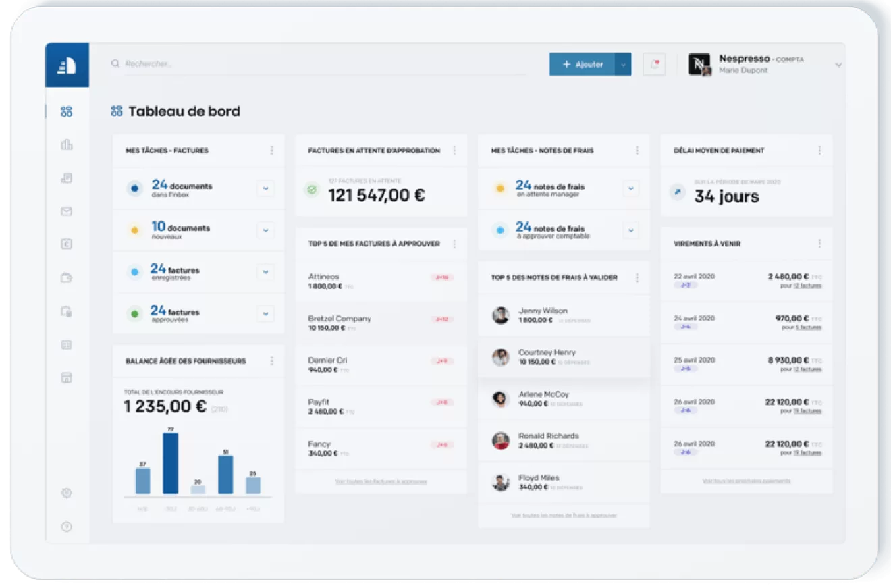Open the Bretzel Company invoice row
Viewport: 891px width, 588px height.
click(x=381, y=323)
